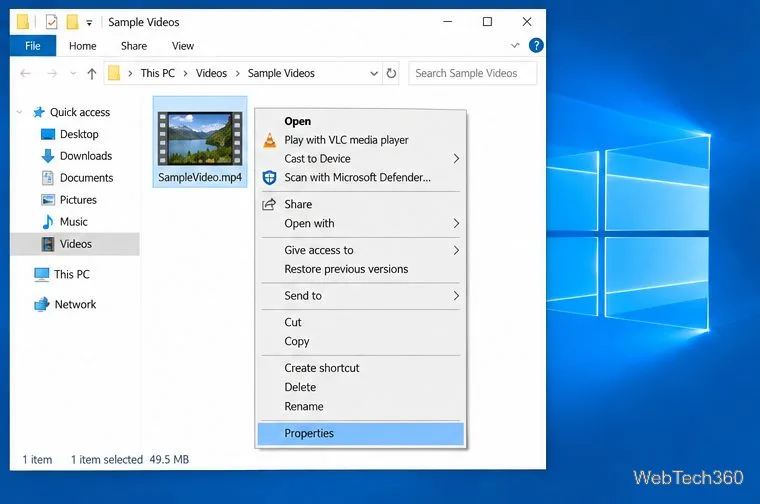
Task: Choose Restore previous versions
Action: click(x=361, y=269)
